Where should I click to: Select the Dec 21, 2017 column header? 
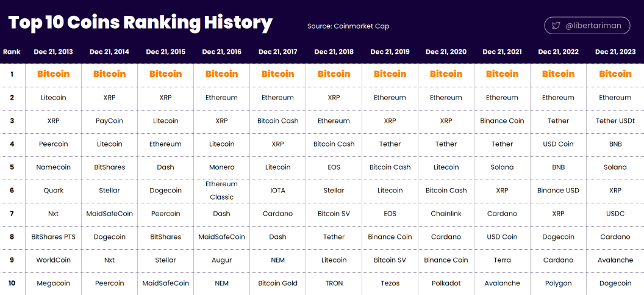click(277, 52)
